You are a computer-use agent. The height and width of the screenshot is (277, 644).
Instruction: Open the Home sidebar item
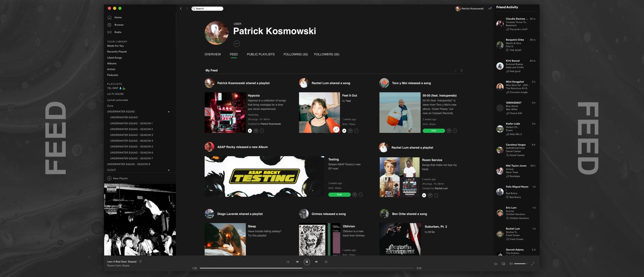[114, 17]
